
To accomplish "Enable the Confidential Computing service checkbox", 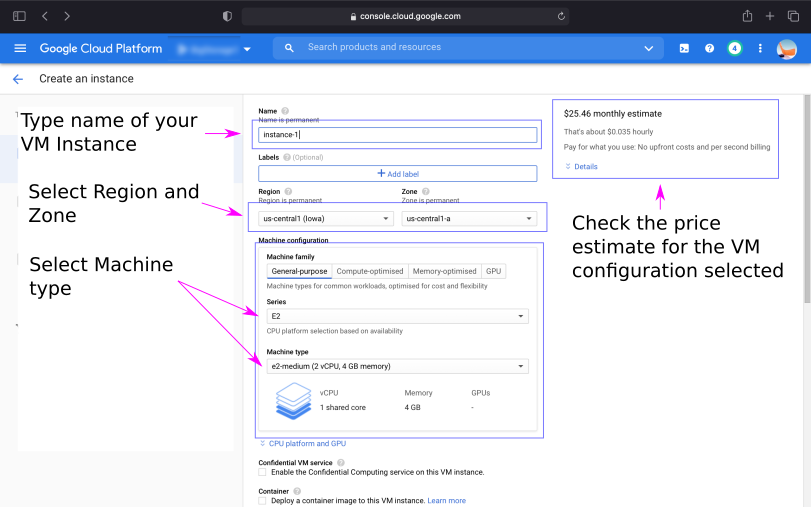I will (x=263, y=472).
